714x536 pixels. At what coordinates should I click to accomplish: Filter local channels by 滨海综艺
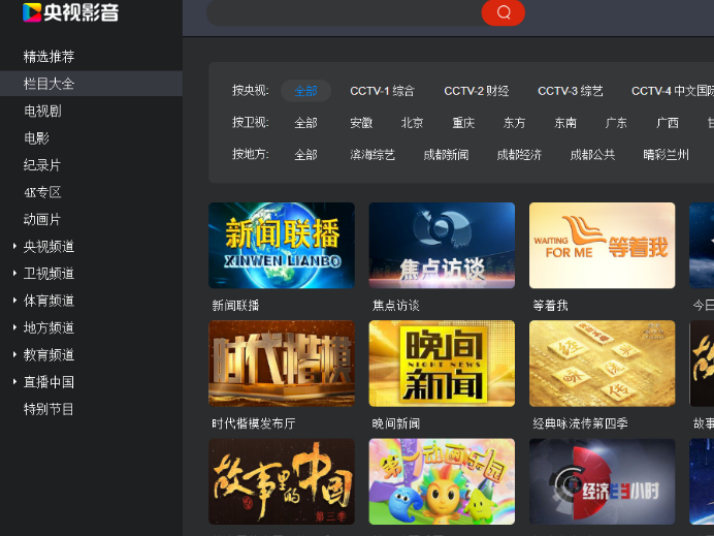372,154
